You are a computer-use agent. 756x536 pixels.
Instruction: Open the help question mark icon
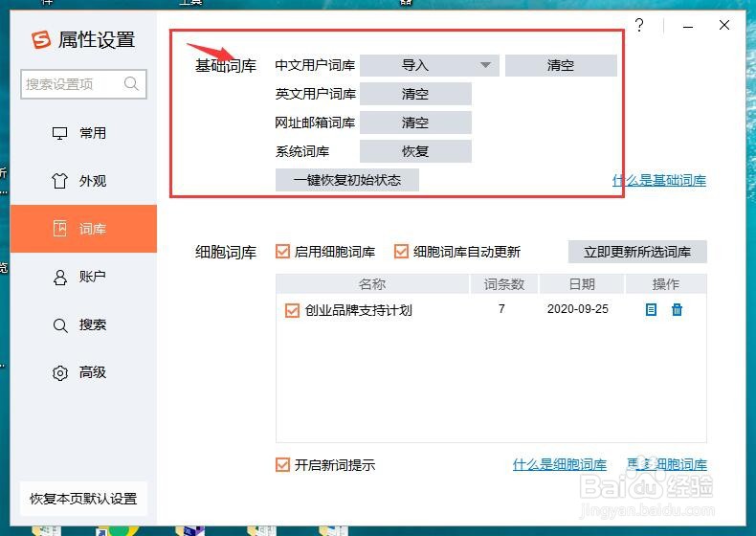click(639, 25)
